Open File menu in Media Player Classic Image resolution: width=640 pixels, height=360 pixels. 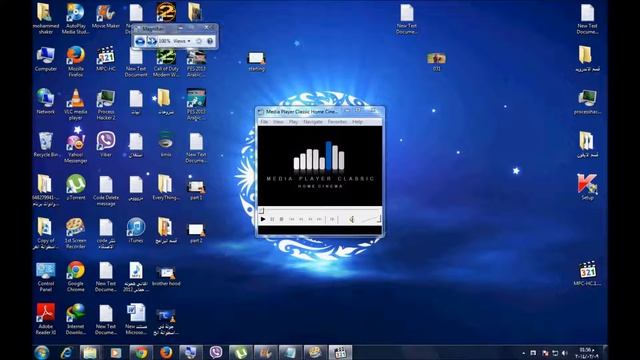tap(264, 122)
